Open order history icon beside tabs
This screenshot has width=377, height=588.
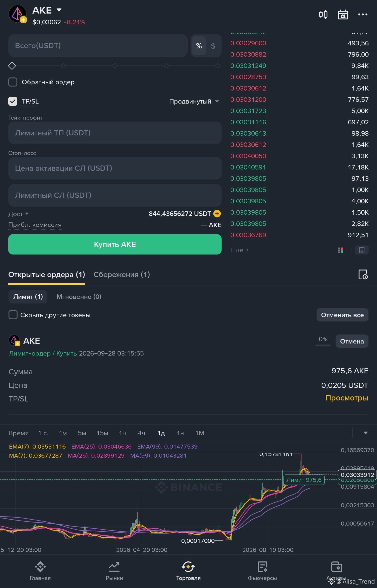[x=363, y=274]
